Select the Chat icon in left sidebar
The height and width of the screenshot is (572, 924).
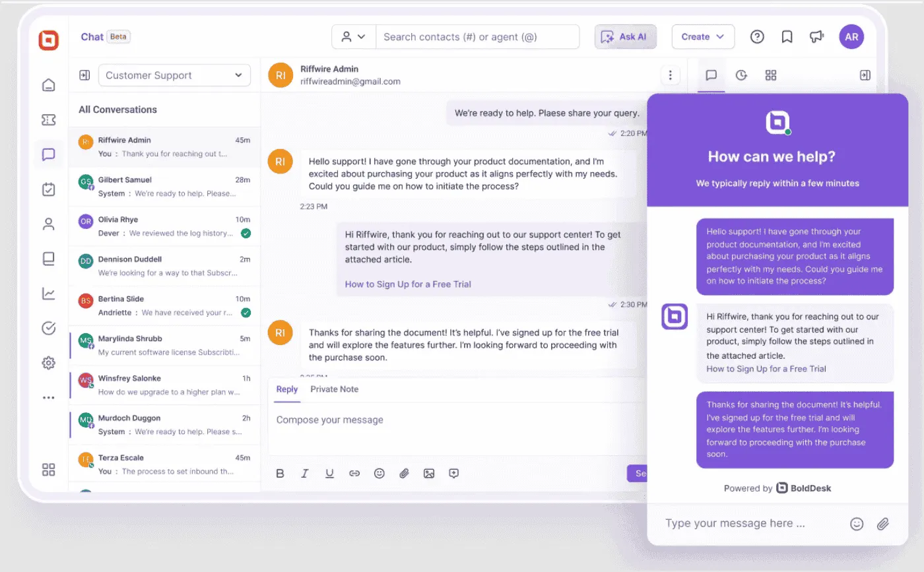(48, 155)
